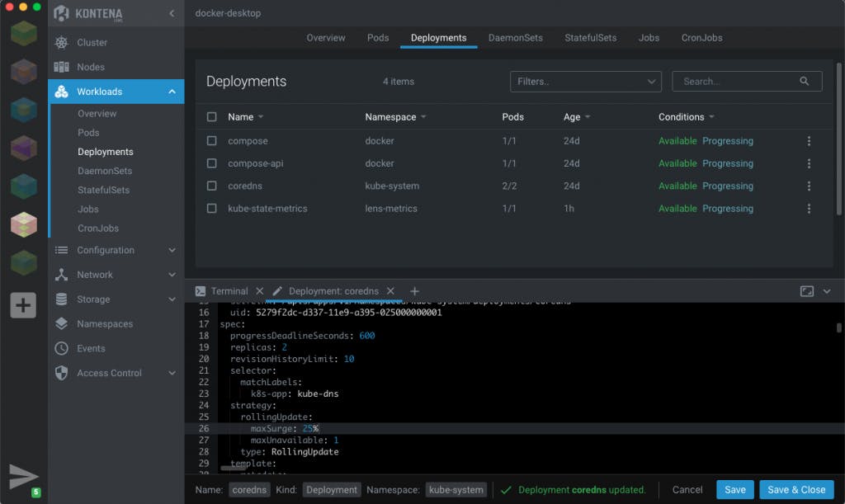
Task: Tick the kube-state-metrics row checkbox
Action: pyautogui.click(x=212, y=209)
